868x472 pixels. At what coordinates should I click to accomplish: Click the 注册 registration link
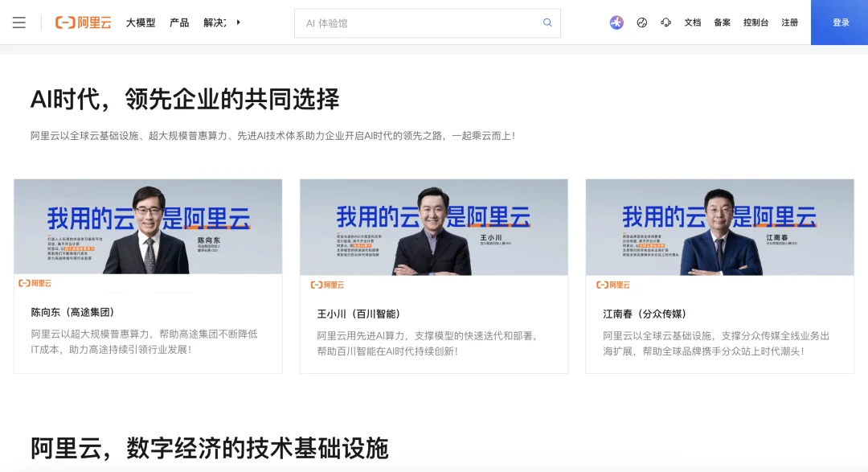pos(789,23)
